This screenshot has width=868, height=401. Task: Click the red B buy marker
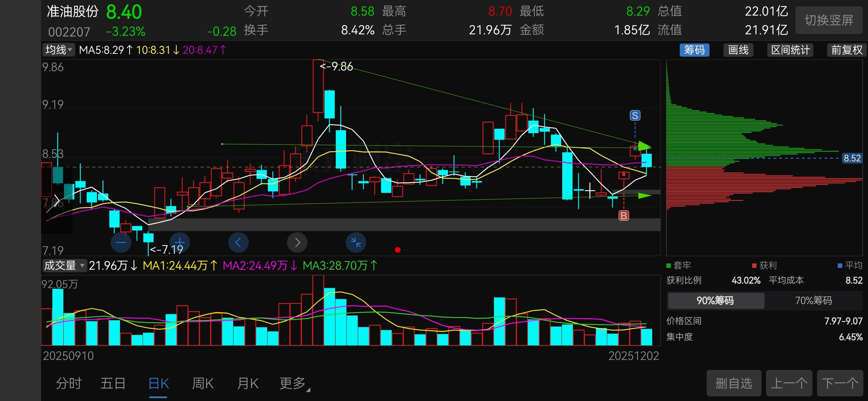(623, 216)
